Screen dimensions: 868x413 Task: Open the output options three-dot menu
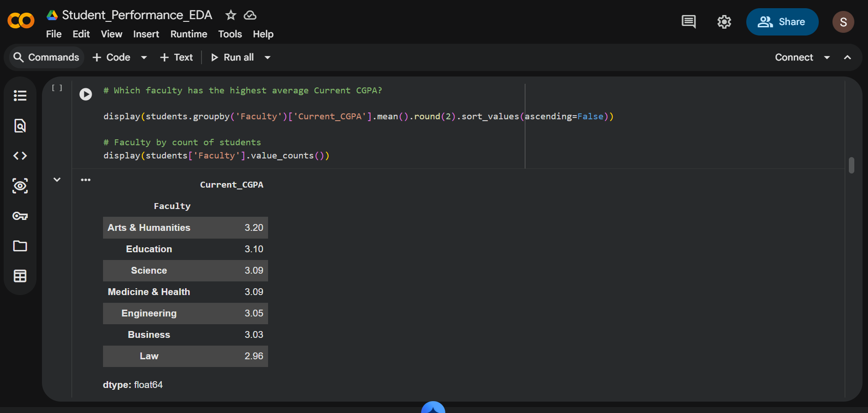coord(86,180)
